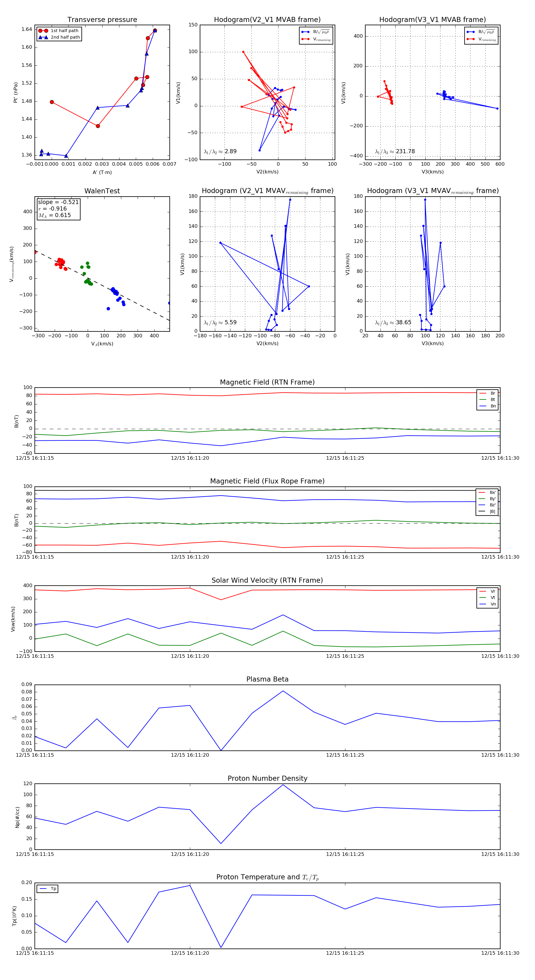Click the dashed fit line in WalenTest
535x980 pixels.
pos(102,285)
